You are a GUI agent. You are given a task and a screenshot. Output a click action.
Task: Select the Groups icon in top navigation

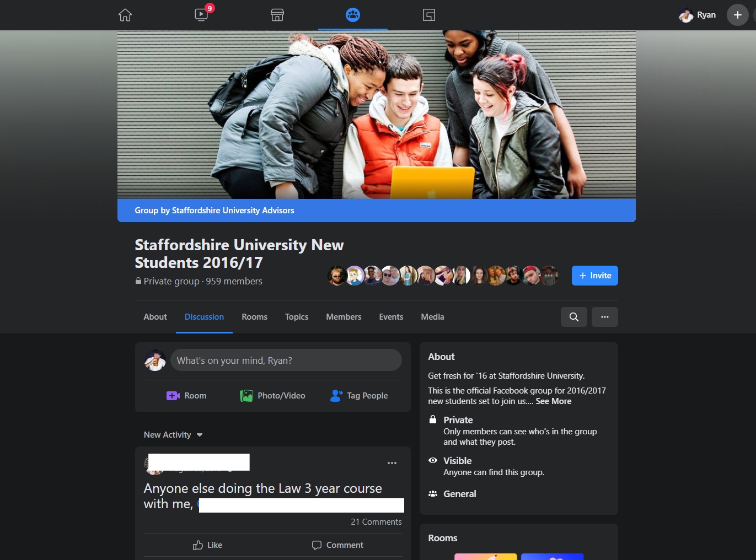[x=353, y=15]
